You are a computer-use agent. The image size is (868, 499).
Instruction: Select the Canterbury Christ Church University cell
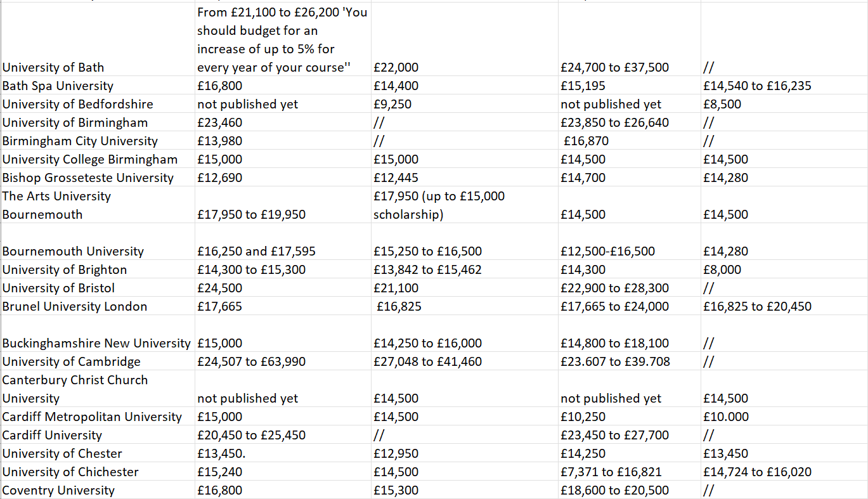coord(75,389)
